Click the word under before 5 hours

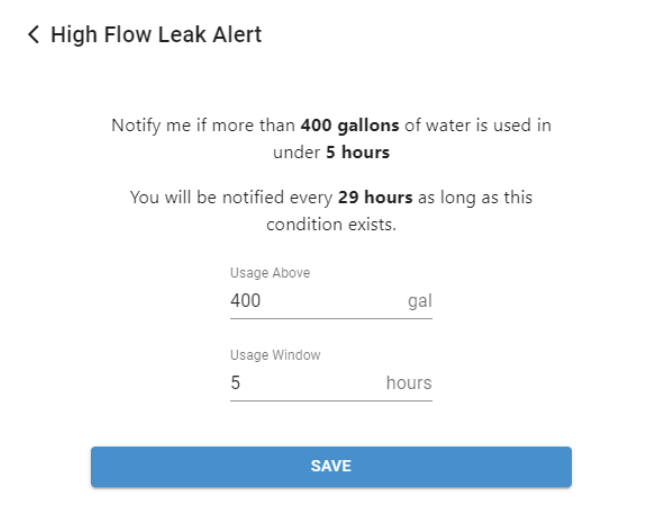295,154
